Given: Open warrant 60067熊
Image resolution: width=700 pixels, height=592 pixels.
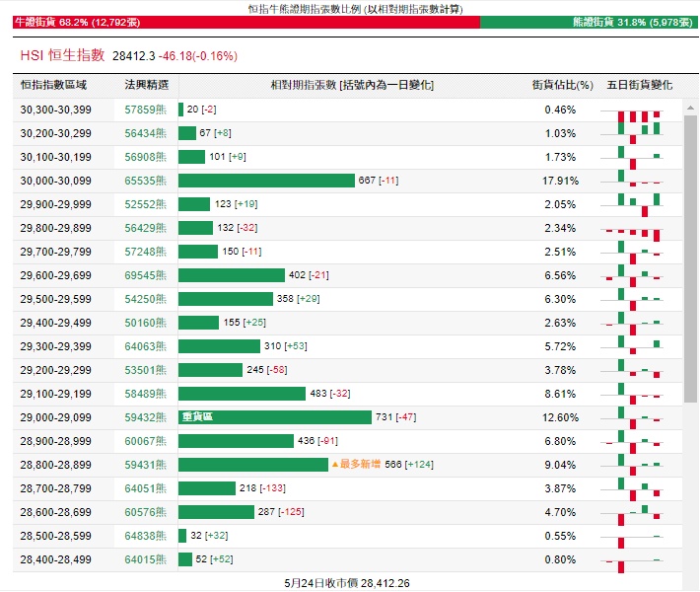Looking at the screenshot, I should pyautogui.click(x=145, y=441).
